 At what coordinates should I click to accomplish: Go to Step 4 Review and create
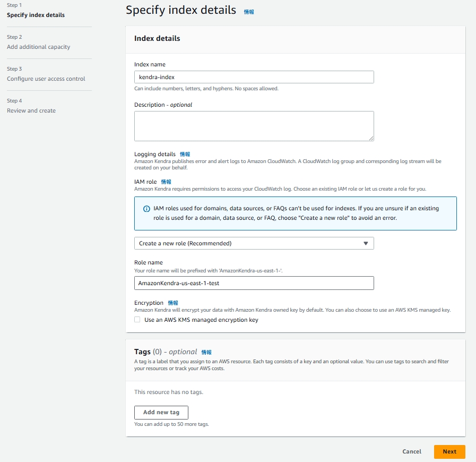(x=31, y=110)
